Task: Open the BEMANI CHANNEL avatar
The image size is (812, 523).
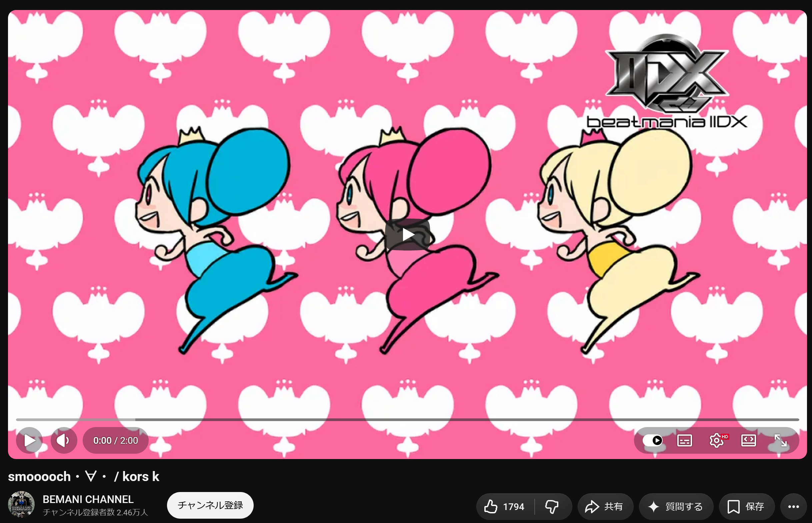Action: pos(21,504)
